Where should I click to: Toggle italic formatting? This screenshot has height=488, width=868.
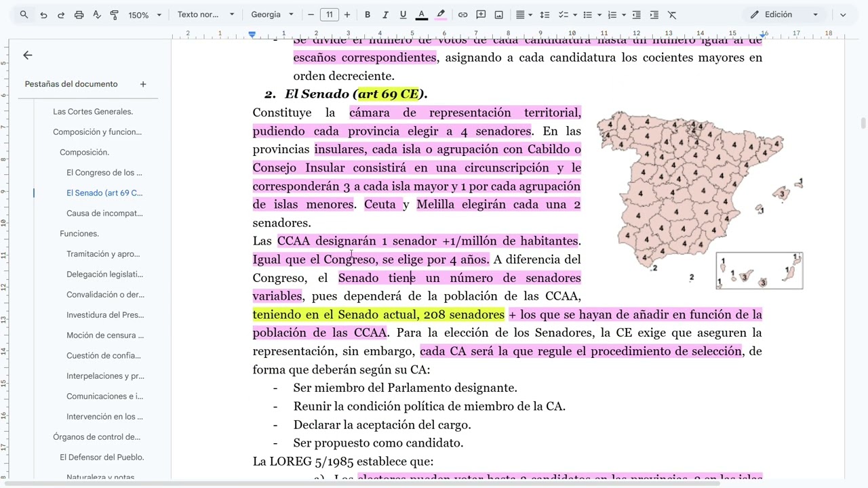385,14
